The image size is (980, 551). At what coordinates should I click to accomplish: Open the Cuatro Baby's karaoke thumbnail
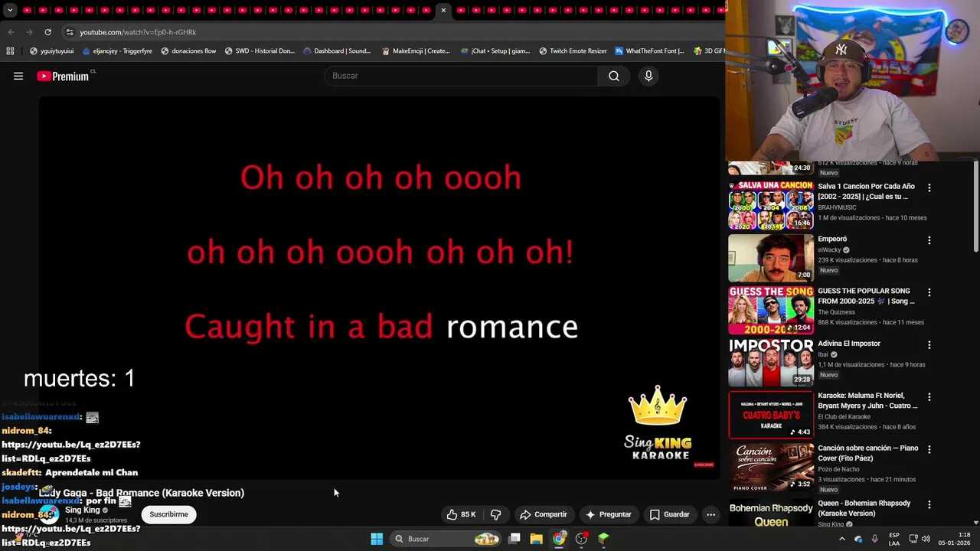click(771, 415)
